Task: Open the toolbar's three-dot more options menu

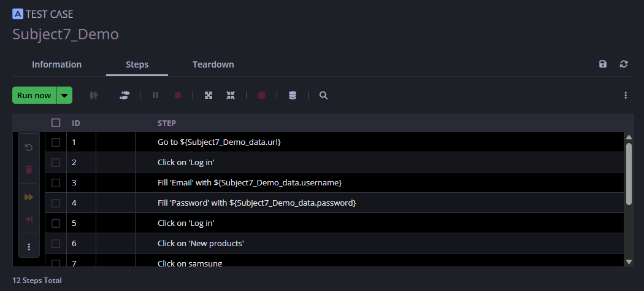Action: coord(626,96)
